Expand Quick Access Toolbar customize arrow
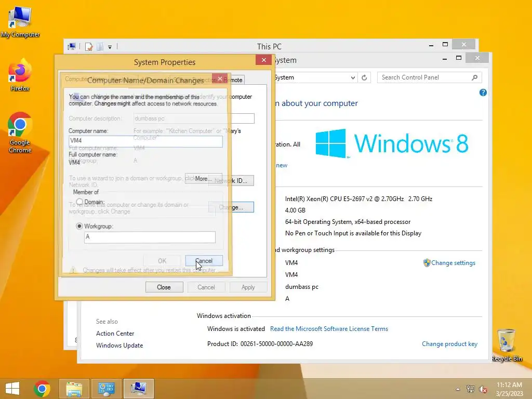The image size is (532, 399). click(110, 47)
